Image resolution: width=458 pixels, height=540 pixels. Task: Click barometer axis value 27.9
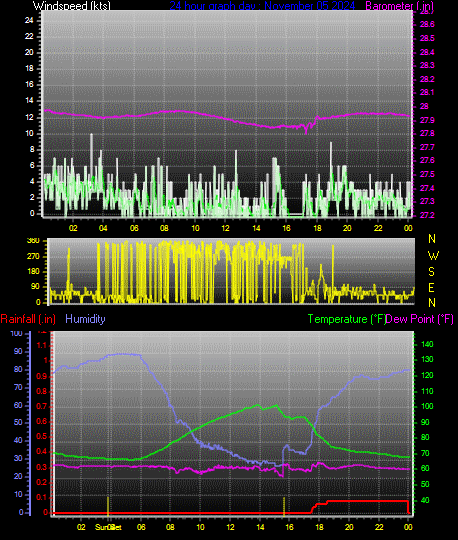[x=427, y=120]
